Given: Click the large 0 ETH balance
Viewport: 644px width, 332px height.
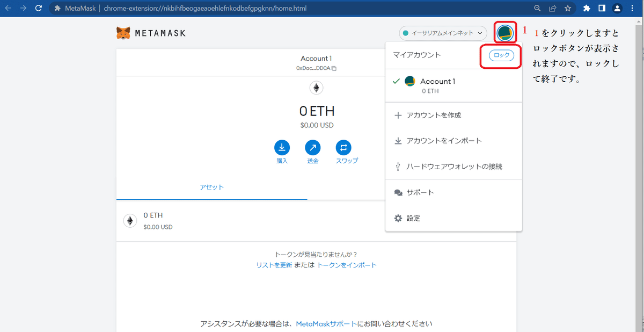Looking at the screenshot, I should point(317,111).
